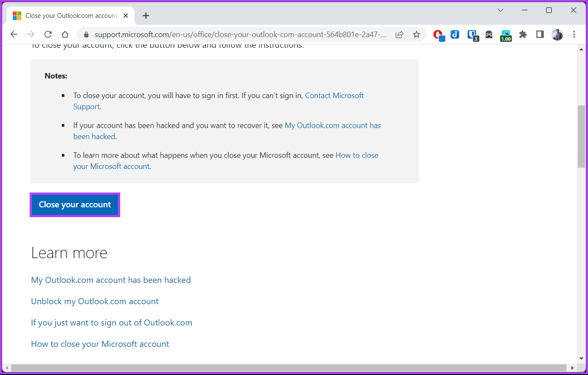This screenshot has height=375, width=588.
Task: Click the vertical scrollbar up arrow
Action: (x=582, y=49)
